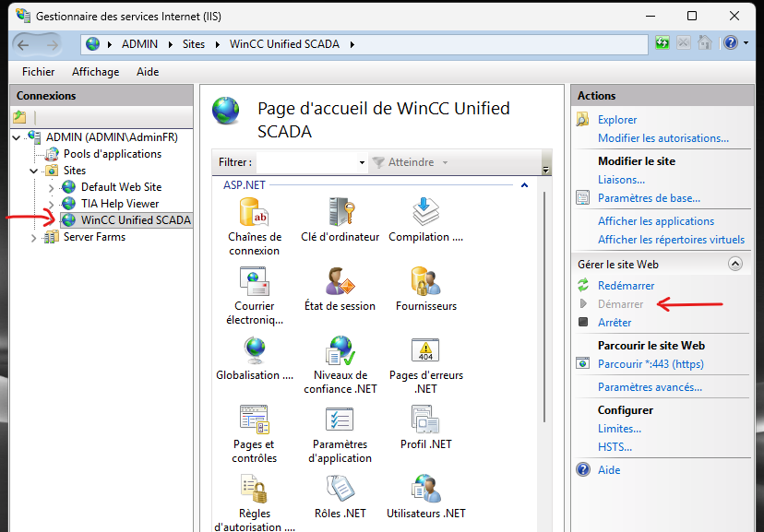
Task: Click the green refresh page icon
Action: [x=663, y=42]
